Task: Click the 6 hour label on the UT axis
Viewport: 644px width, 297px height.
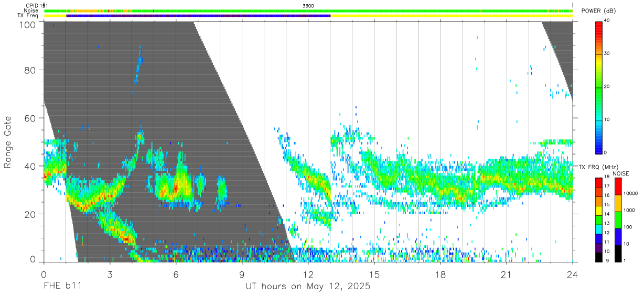Action: pos(176,274)
